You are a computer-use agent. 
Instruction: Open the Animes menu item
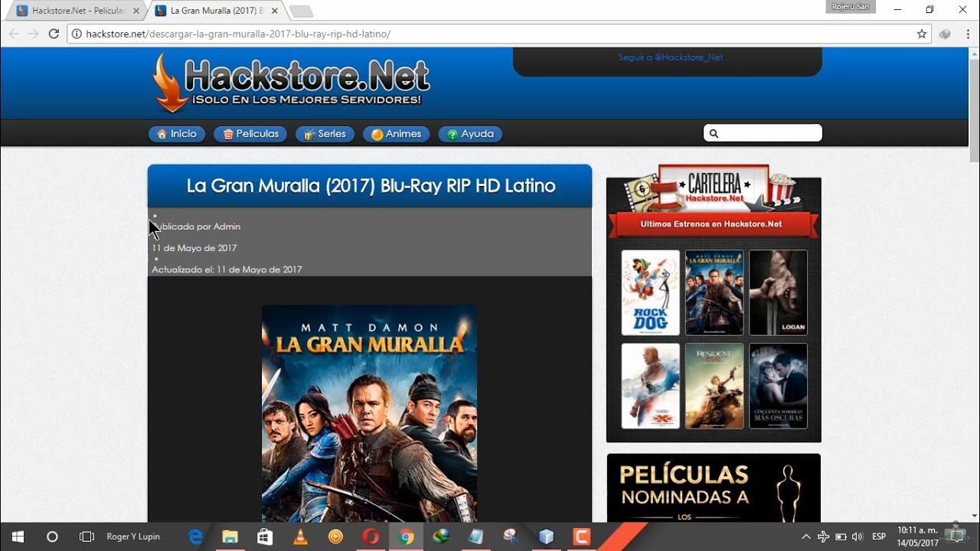coord(396,134)
